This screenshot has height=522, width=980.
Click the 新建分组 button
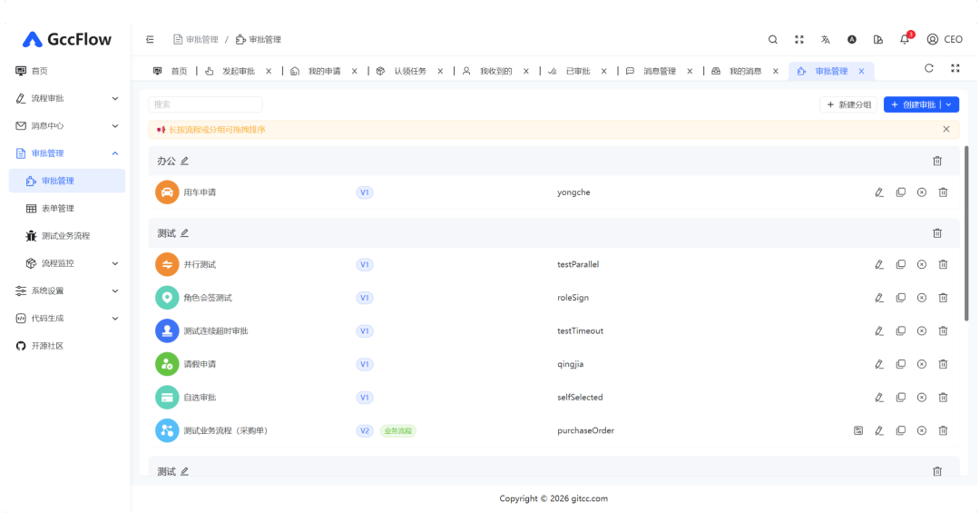pos(848,105)
